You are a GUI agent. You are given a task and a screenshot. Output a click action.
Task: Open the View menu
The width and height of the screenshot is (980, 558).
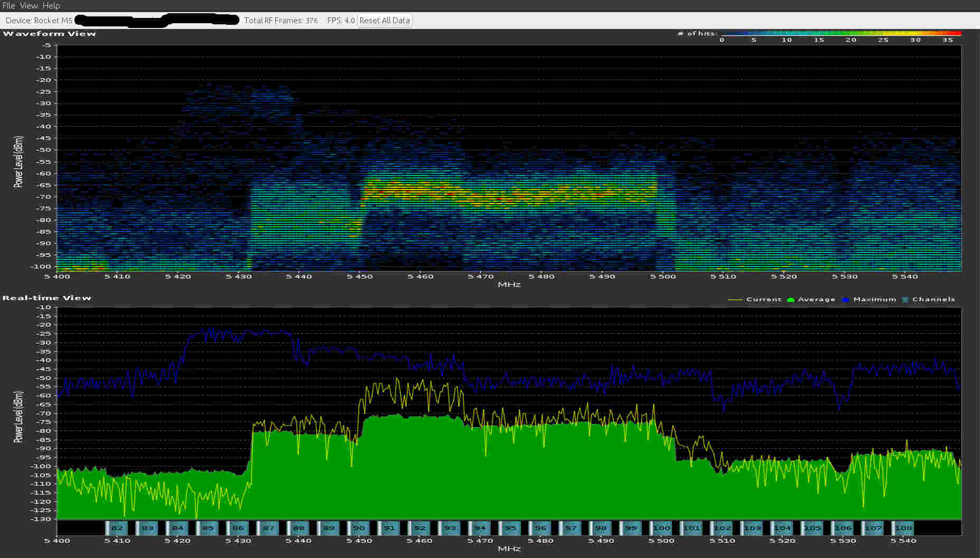[x=29, y=5]
